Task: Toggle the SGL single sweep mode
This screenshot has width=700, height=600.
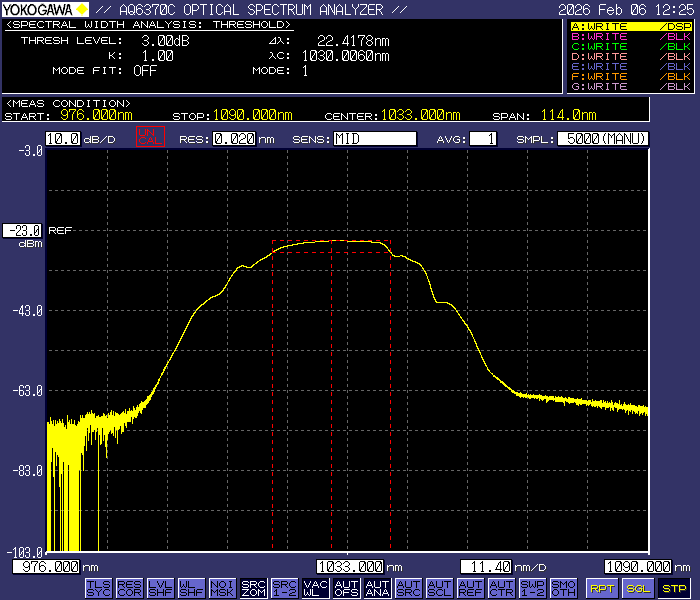Action: pyautogui.click(x=637, y=588)
